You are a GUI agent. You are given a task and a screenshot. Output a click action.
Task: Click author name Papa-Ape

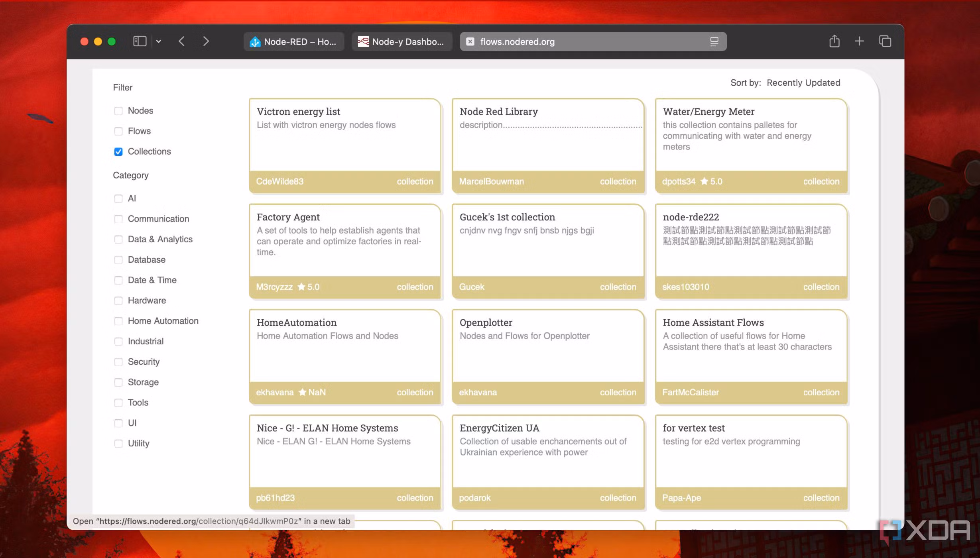(681, 498)
